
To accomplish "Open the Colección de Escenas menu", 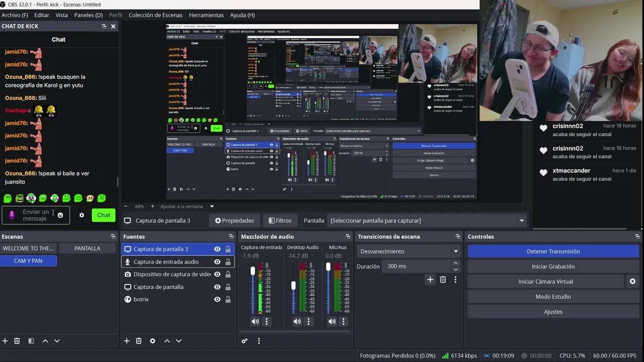I will click(x=155, y=15).
